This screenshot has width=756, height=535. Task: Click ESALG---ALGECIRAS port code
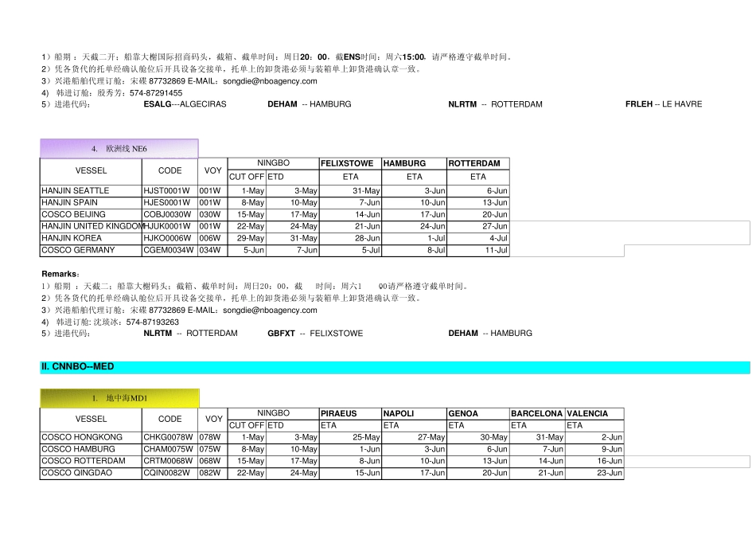click(185, 104)
